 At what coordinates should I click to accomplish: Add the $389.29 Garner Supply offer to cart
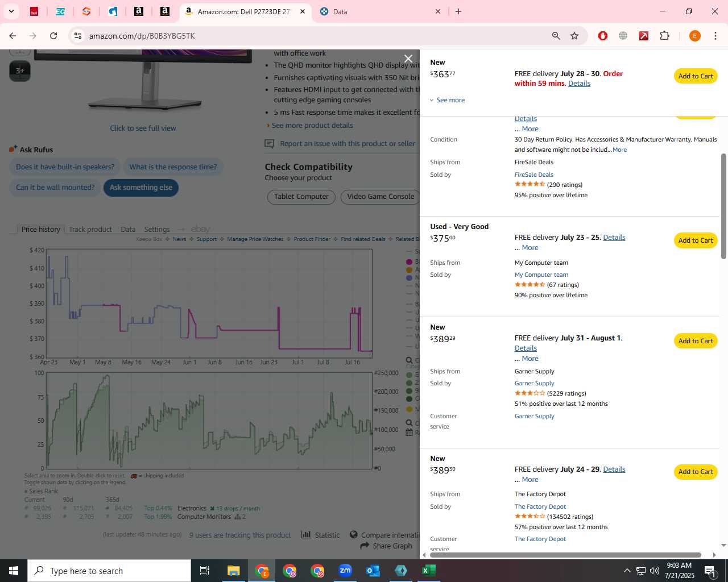coord(696,341)
